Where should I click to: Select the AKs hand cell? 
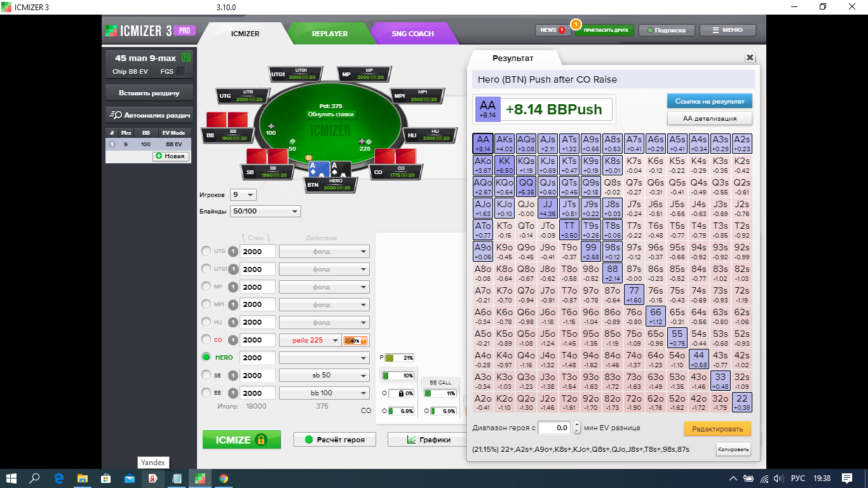pos(505,144)
